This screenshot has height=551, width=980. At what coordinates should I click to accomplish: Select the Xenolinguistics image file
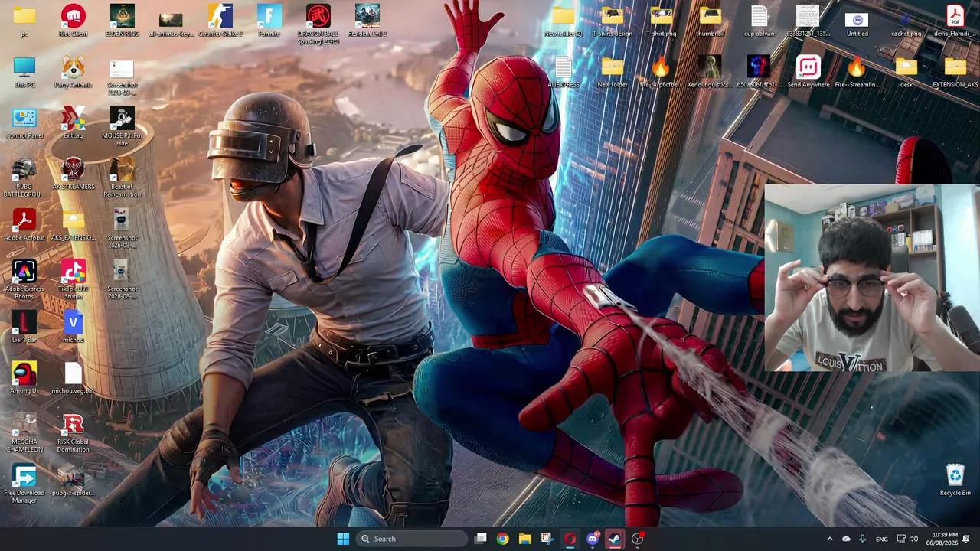pos(710,72)
